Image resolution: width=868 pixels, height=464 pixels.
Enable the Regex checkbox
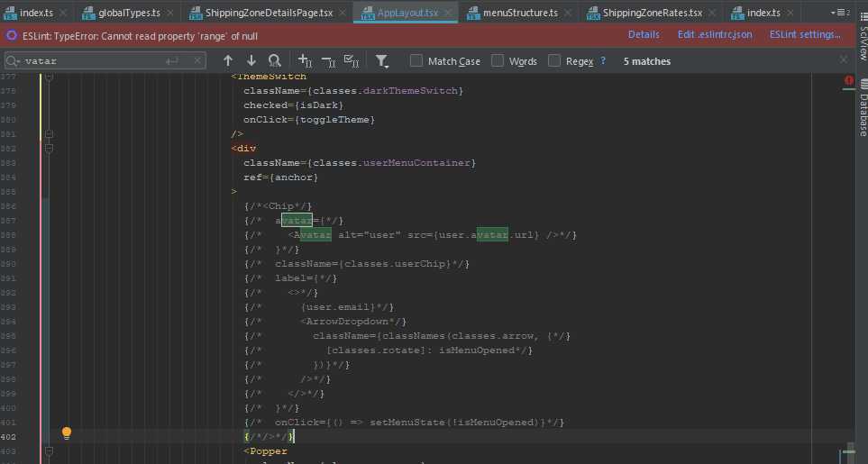[554, 61]
